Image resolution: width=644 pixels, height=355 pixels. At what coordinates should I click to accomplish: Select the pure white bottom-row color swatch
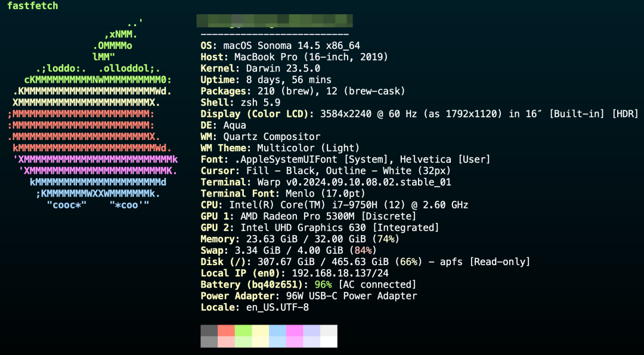[x=329, y=342]
